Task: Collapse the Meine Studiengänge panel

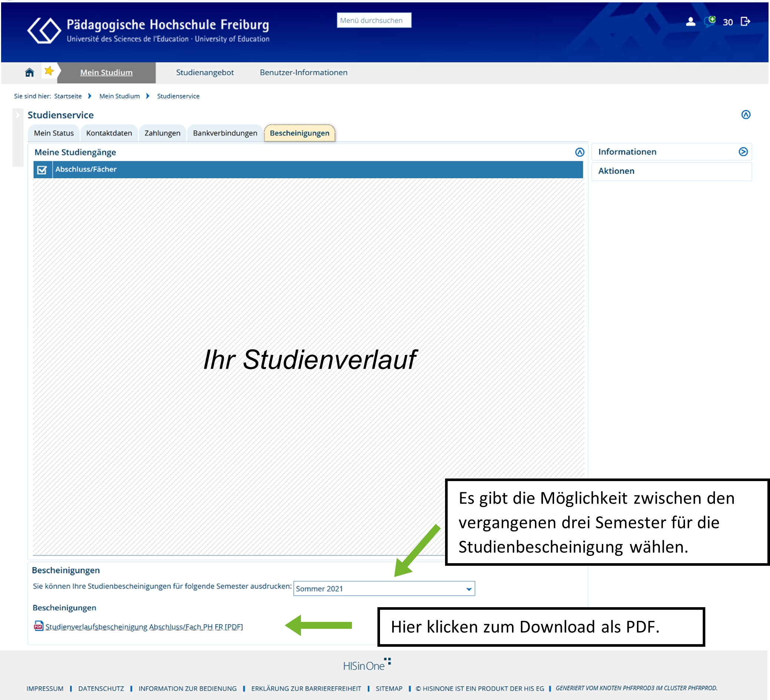Action: (x=580, y=152)
